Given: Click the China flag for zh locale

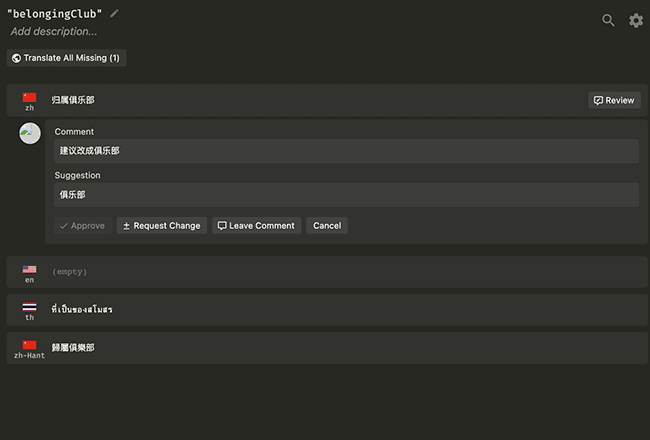Looking at the screenshot, I should tap(29, 97).
